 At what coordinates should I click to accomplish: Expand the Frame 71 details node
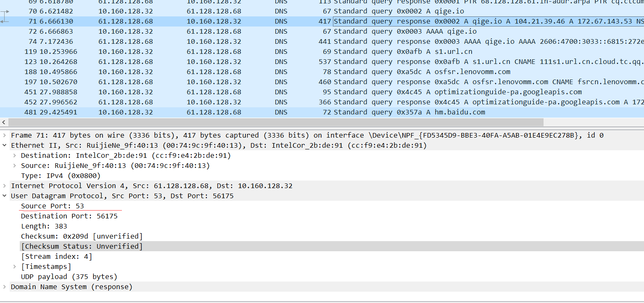tap(5, 135)
